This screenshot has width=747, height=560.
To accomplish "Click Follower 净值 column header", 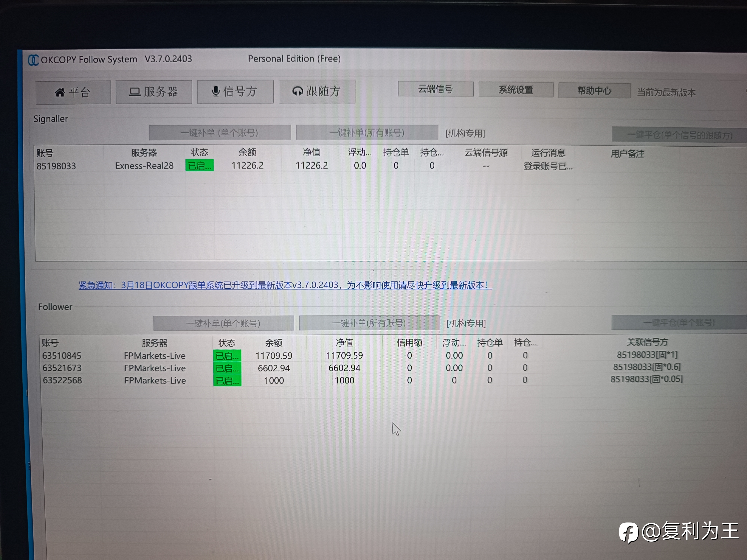I will [344, 343].
